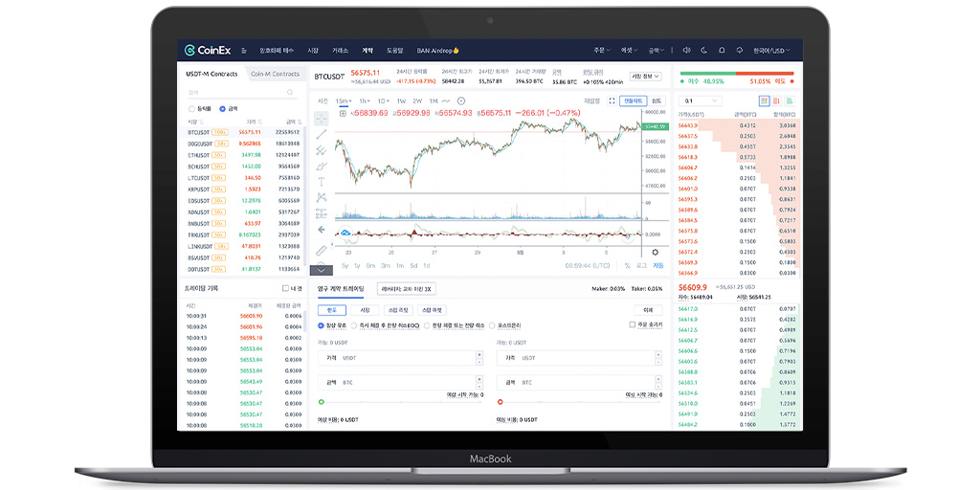Viewport: 980px width, 490px height.
Task: Open the 15m interval dropdown
Action: [344, 100]
